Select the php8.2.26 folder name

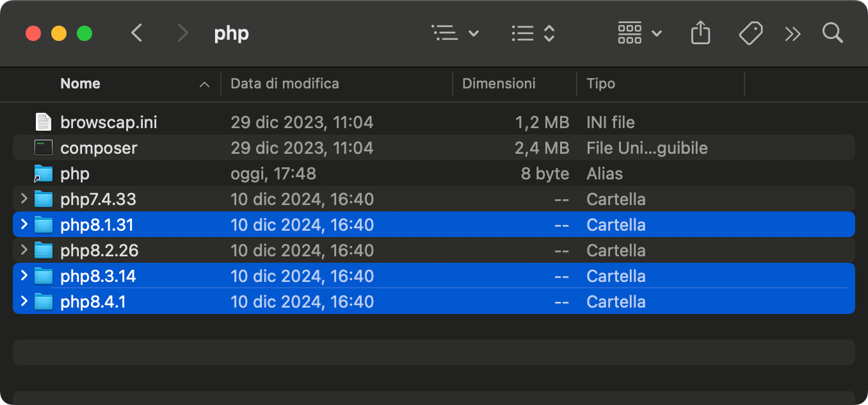[99, 251]
